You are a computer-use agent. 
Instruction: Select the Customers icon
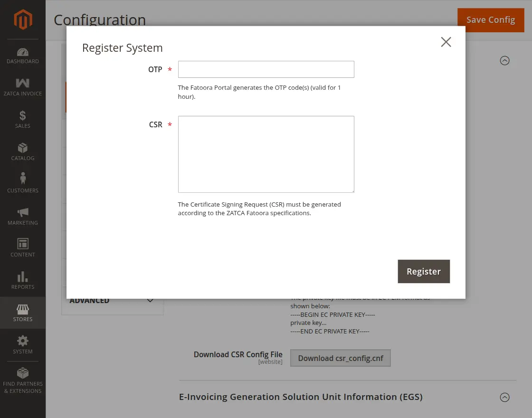pyautogui.click(x=22, y=181)
